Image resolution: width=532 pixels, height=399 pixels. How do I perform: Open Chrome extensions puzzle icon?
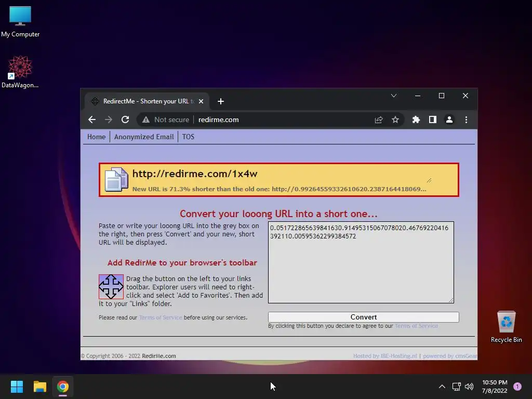pyautogui.click(x=416, y=119)
